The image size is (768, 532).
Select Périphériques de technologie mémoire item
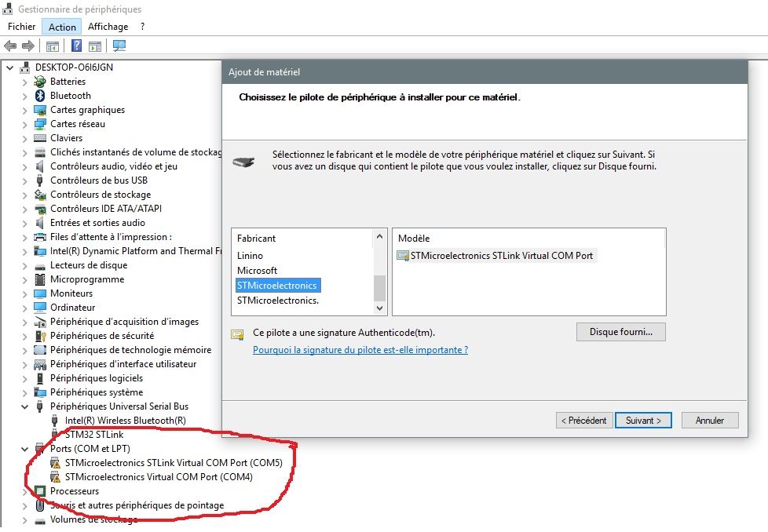pyautogui.click(x=131, y=350)
